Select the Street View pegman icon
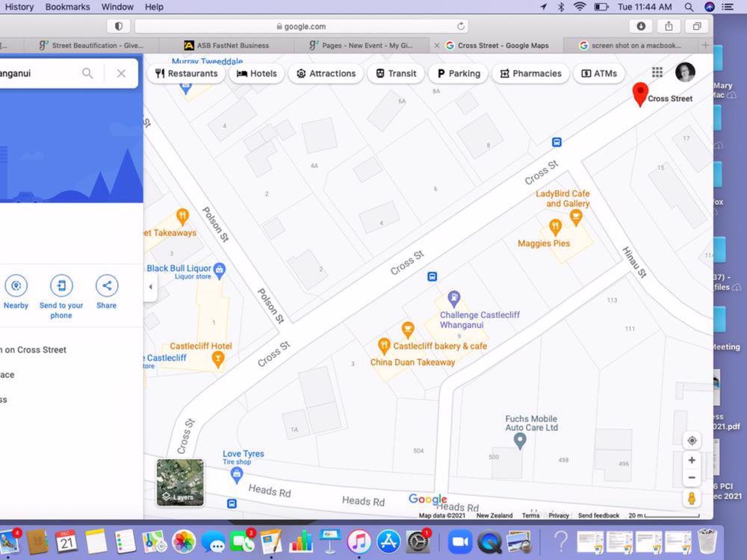747x560 pixels. click(x=692, y=498)
